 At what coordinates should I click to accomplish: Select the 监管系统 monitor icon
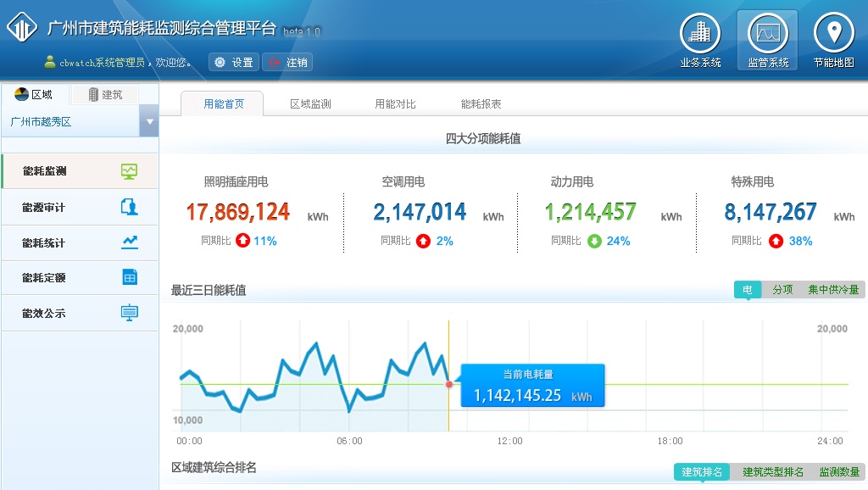(767, 33)
